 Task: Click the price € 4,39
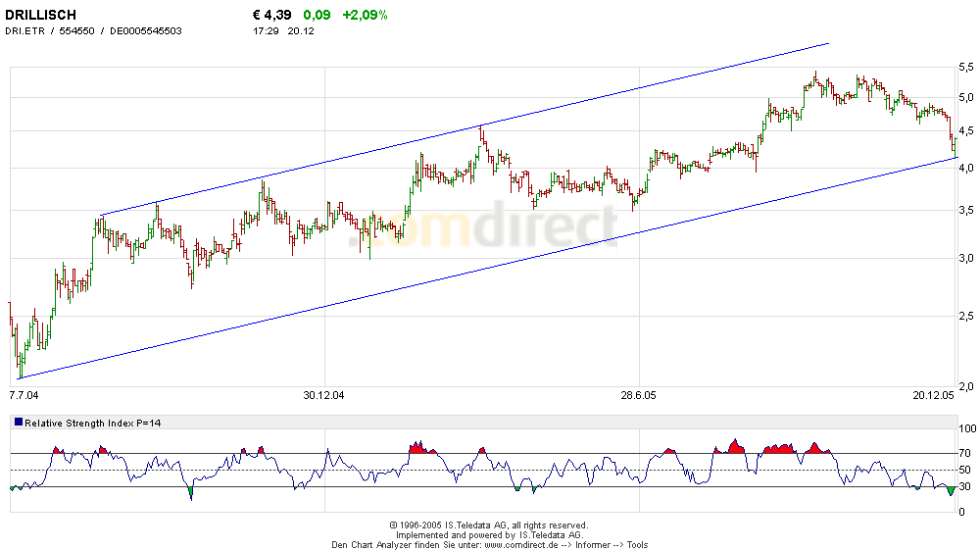271,15
